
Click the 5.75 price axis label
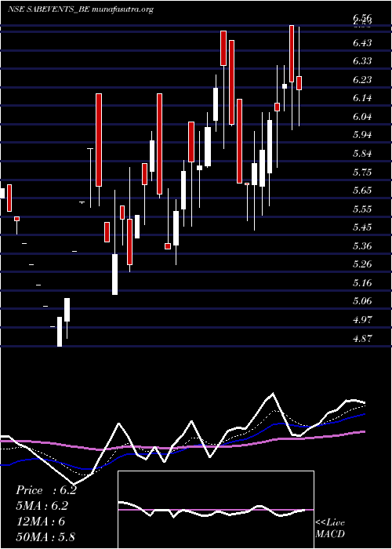click(x=362, y=173)
